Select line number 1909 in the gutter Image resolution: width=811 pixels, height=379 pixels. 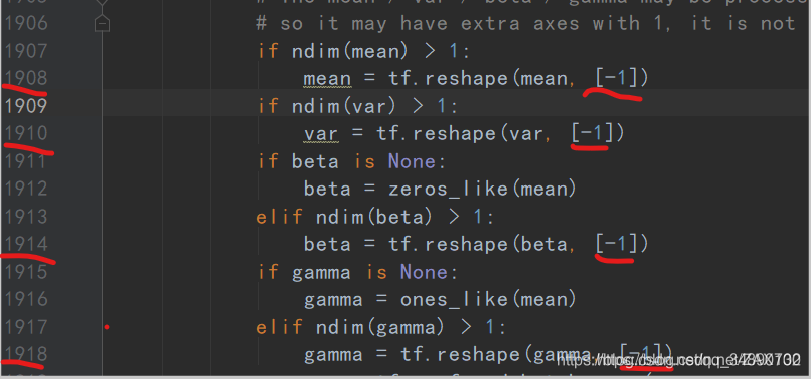[26, 106]
